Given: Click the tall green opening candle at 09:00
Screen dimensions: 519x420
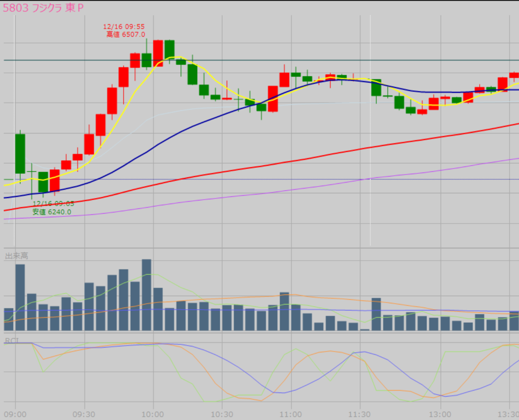Looking at the screenshot, I should (x=20, y=154).
